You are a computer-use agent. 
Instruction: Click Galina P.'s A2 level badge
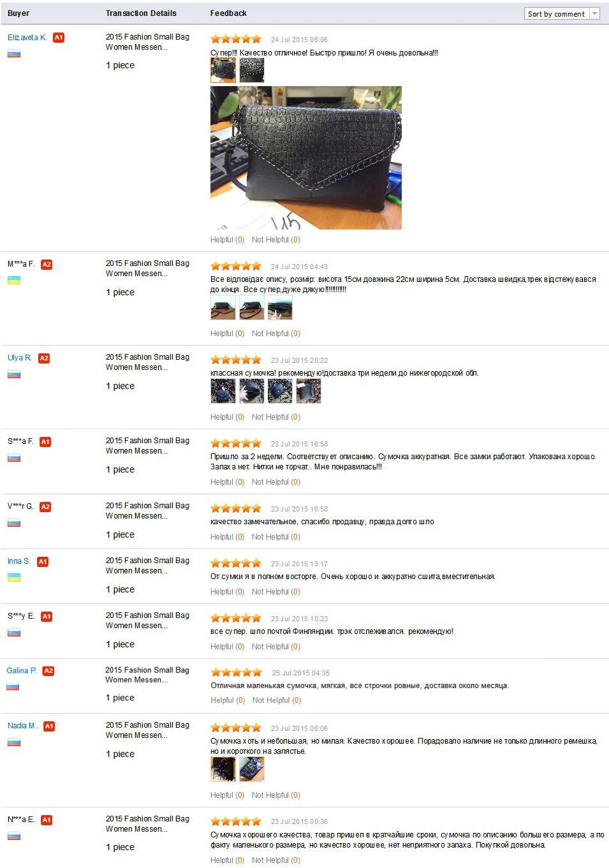point(48,671)
